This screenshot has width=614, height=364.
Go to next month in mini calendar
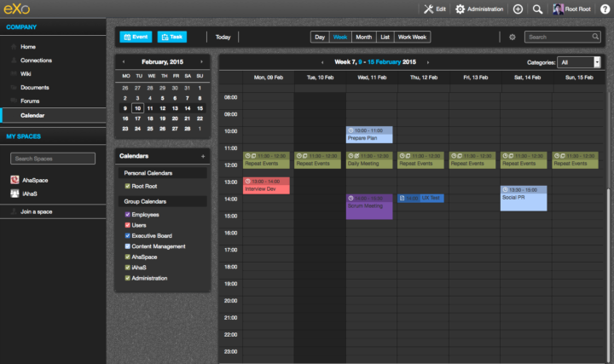coord(201,62)
